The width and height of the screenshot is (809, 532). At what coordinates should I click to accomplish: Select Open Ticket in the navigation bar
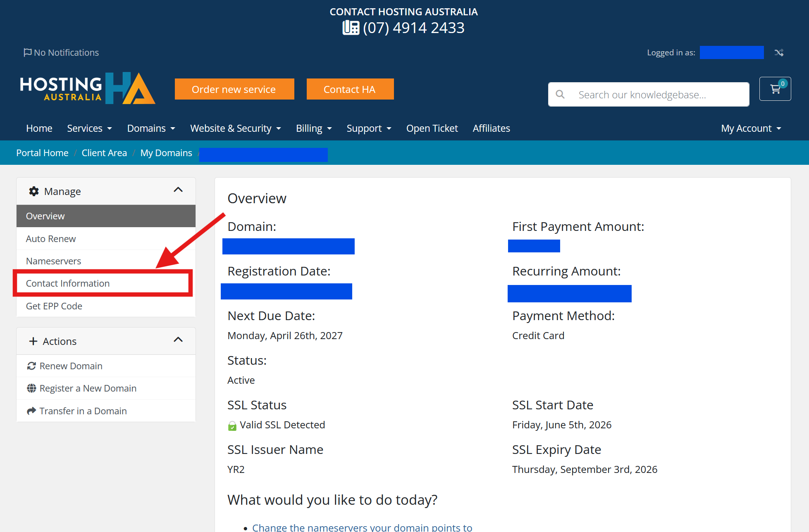(x=432, y=128)
